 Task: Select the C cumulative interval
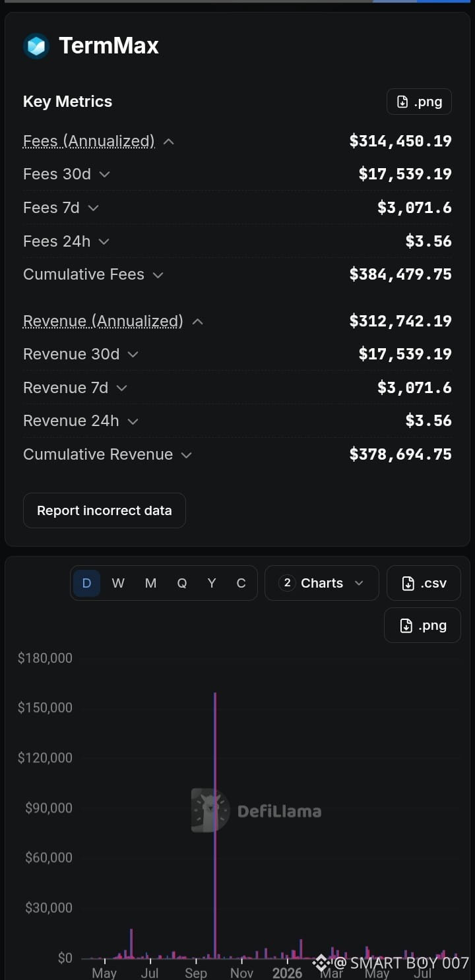pyautogui.click(x=241, y=583)
